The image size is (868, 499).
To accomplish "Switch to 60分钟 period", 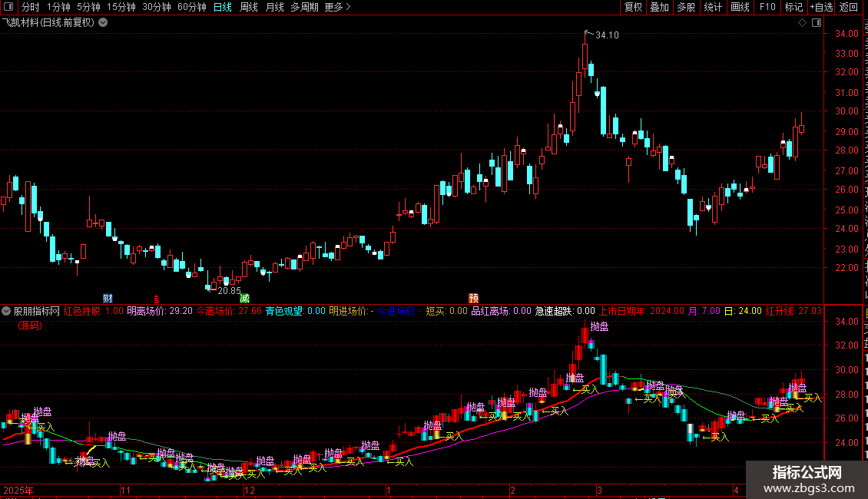I will 192,7.
